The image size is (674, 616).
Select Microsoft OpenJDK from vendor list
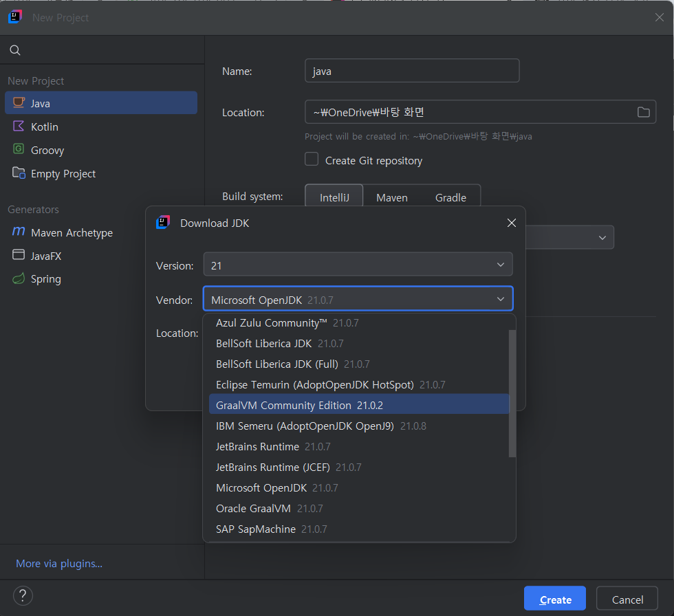click(359, 488)
